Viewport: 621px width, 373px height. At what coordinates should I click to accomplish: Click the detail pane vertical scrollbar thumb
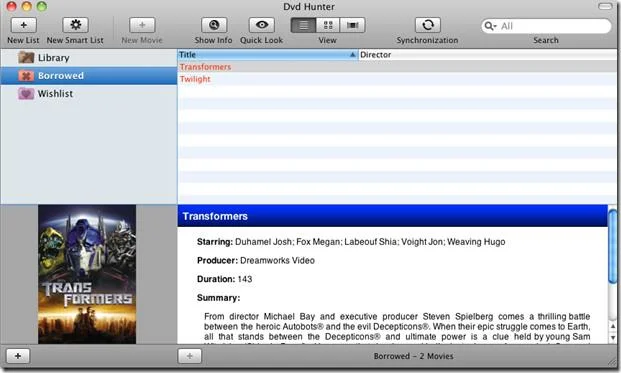coord(613,246)
